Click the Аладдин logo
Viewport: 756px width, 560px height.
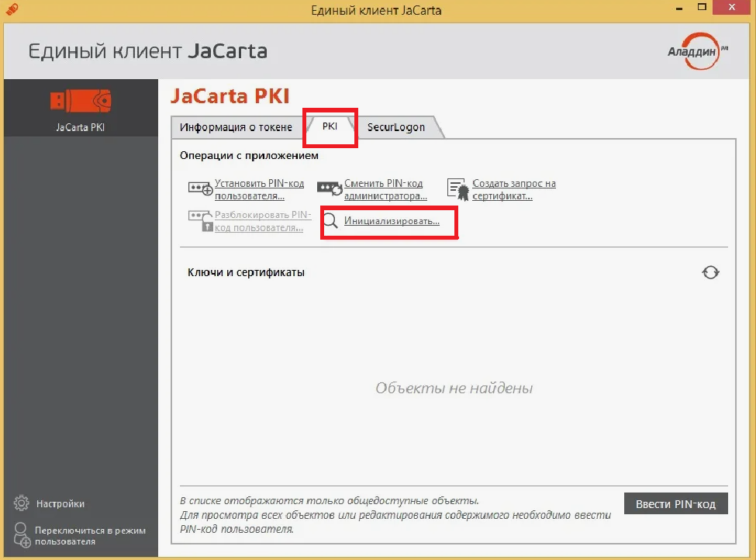click(697, 51)
